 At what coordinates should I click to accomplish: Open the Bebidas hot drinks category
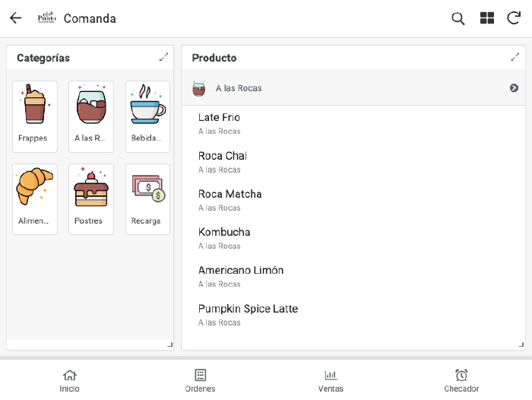[147, 116]
